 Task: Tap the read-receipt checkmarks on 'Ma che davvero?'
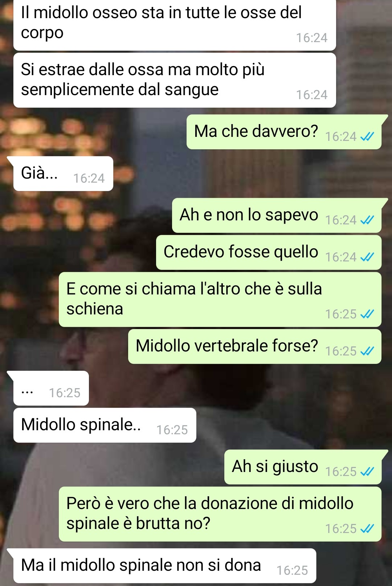click(367, 137)
